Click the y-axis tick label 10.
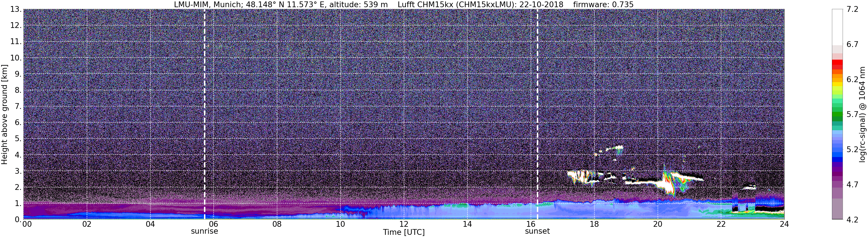This screenshot has width=868, height=238. point(16,58)
